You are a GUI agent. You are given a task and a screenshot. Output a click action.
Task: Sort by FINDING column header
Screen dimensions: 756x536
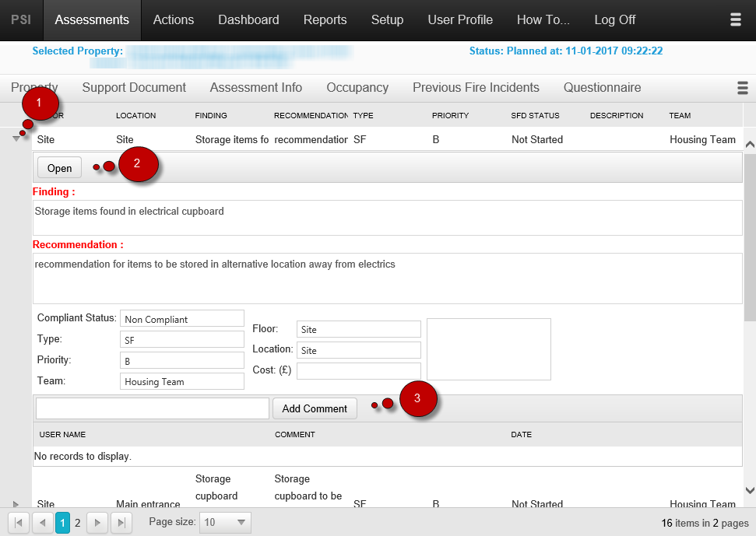(211, 116)
